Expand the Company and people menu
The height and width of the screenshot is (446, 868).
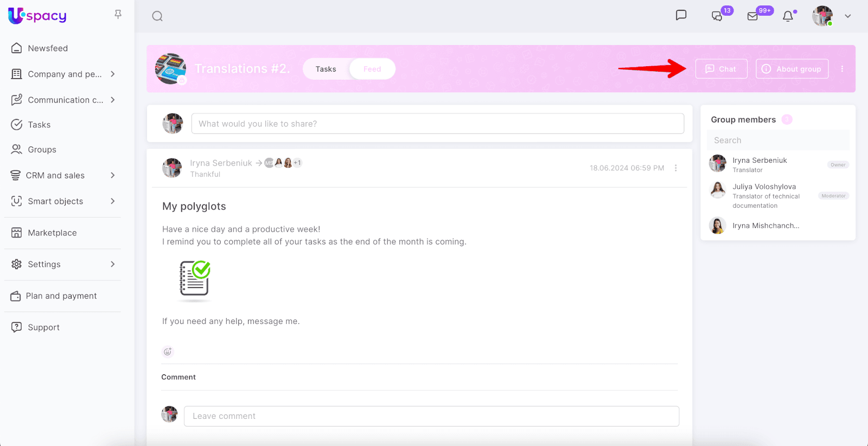tap(113, 74)
